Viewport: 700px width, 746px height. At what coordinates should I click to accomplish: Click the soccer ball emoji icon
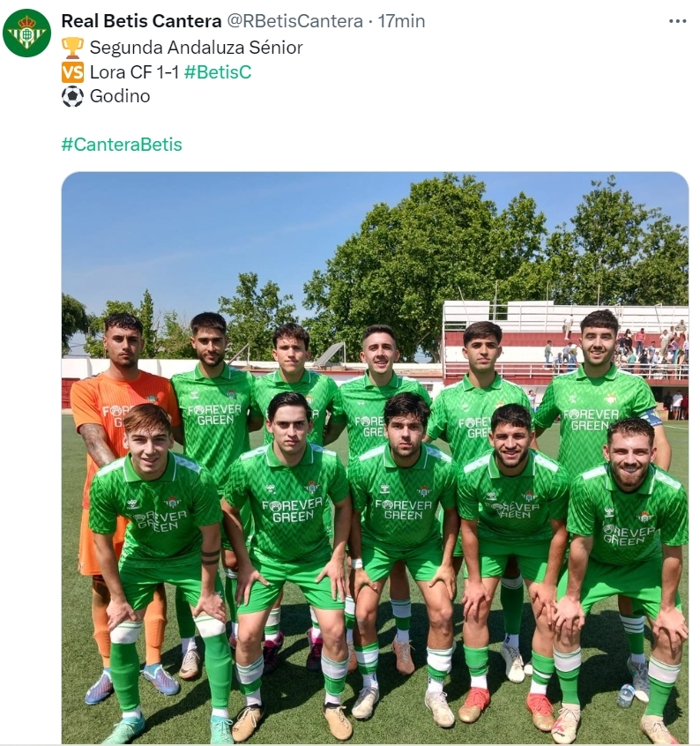click(72, 97)
